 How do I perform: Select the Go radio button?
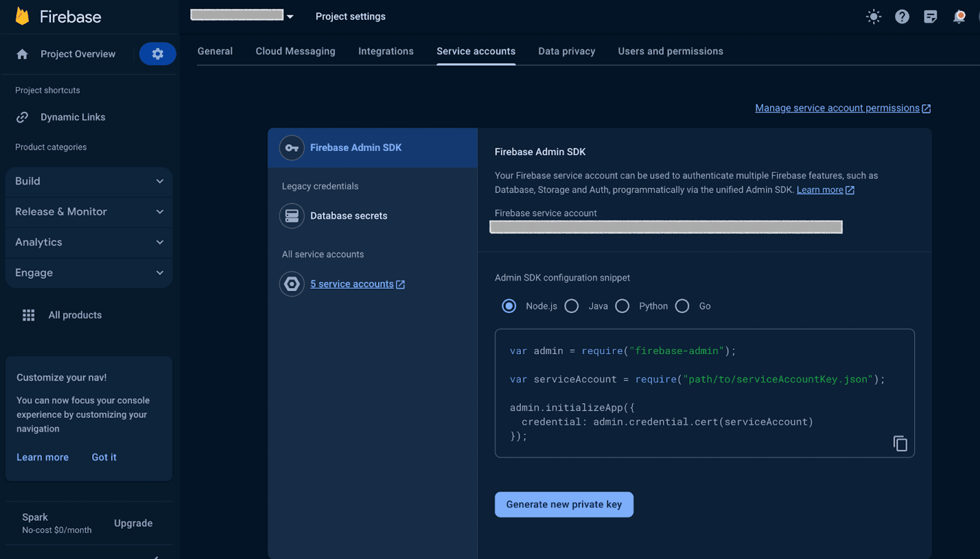[x=682, y=306]
